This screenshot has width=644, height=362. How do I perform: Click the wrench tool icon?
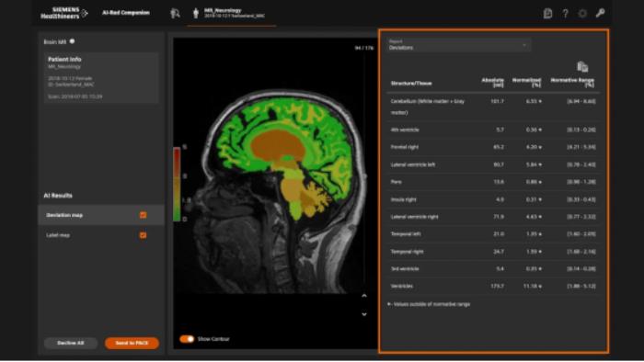[600, 14]
